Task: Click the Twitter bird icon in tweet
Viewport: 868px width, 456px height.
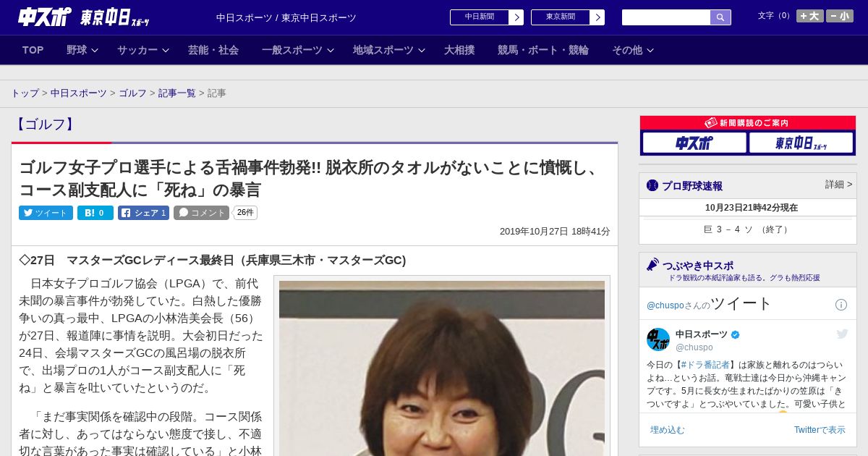Action: point(842,334)
